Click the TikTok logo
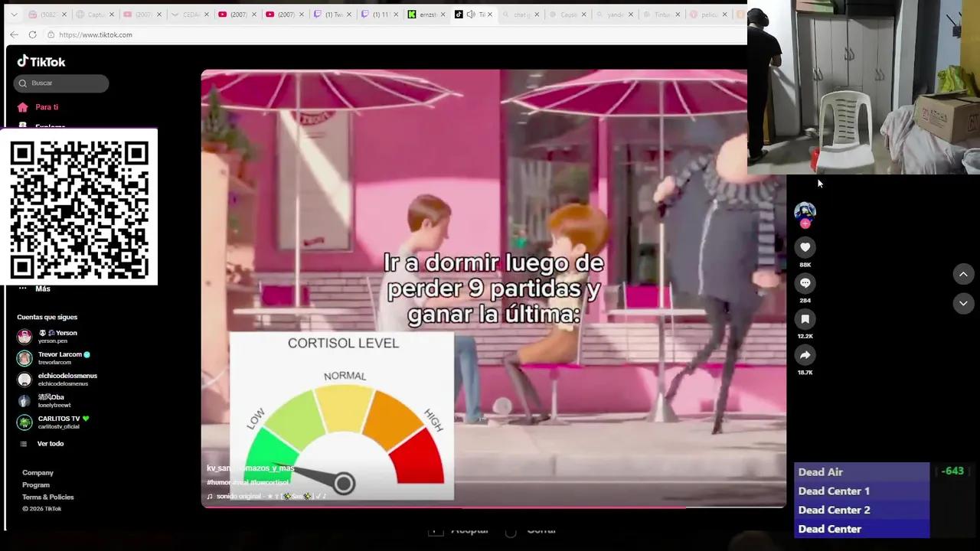The height and width of the screenshot is (551, 980). pos(41,61)
